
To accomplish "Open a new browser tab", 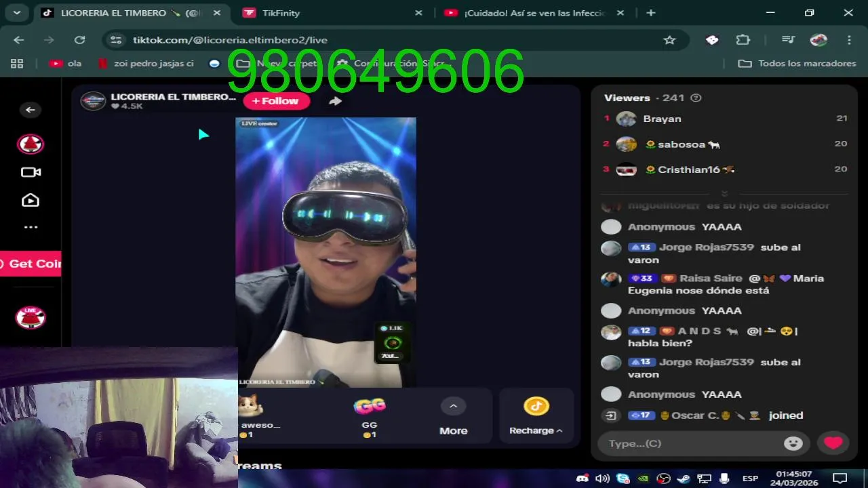I will pyautogui.click(x=651, y=13).
